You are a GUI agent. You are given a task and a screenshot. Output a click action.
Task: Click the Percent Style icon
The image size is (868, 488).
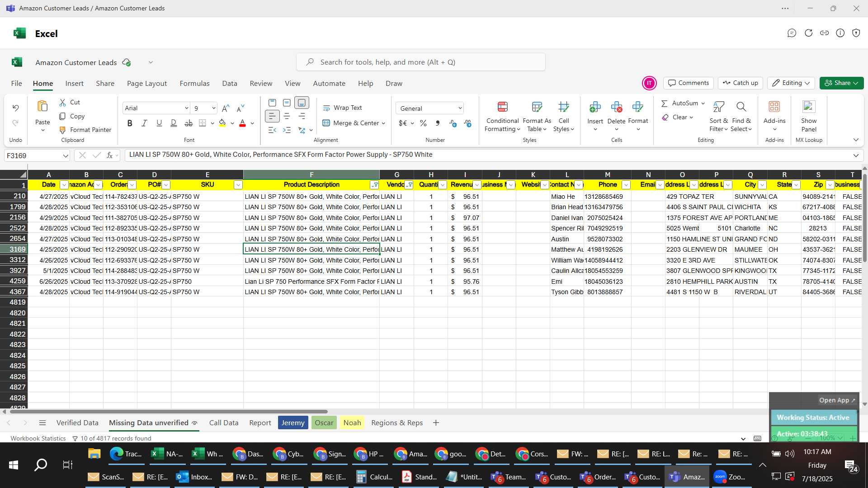click(x=423, y=123)
